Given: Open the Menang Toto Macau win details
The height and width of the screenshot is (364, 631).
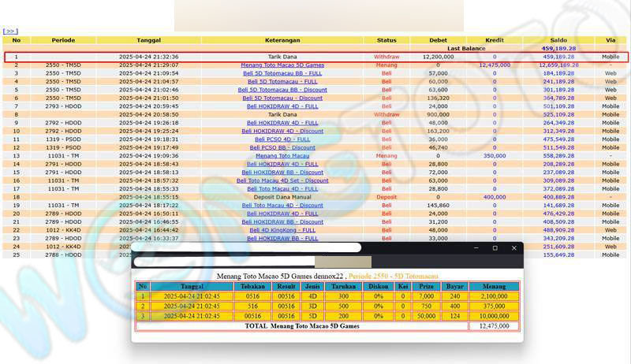Looking at the screenshot, I should (282, 156).
